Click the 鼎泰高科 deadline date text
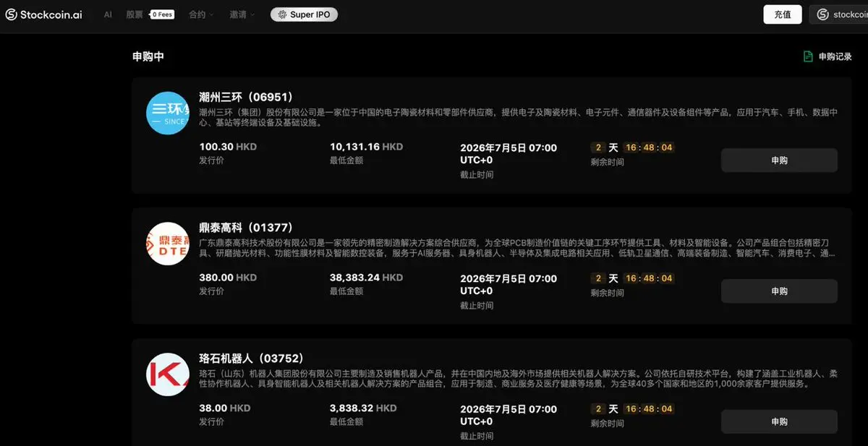The image size is (868, 446). tap(509, 285)
